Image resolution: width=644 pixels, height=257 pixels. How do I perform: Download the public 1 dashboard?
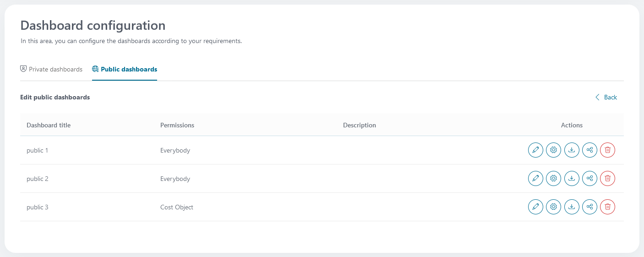(572, 150)
